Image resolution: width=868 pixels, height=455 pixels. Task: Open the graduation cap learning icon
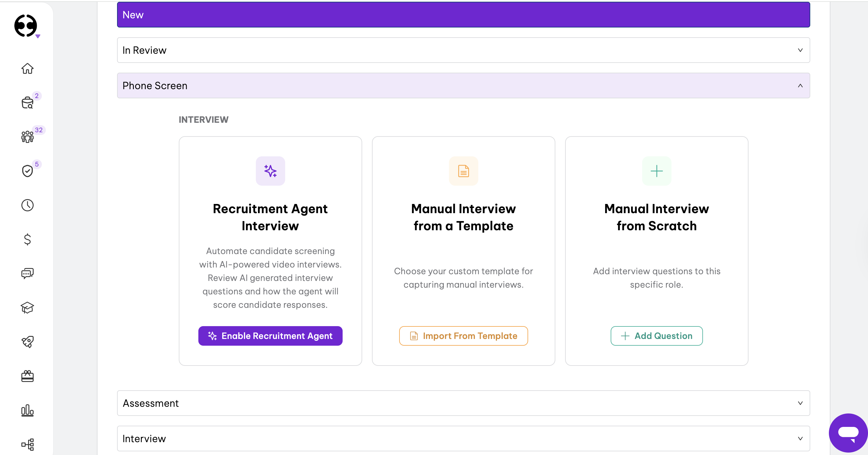tap(27, 308)
